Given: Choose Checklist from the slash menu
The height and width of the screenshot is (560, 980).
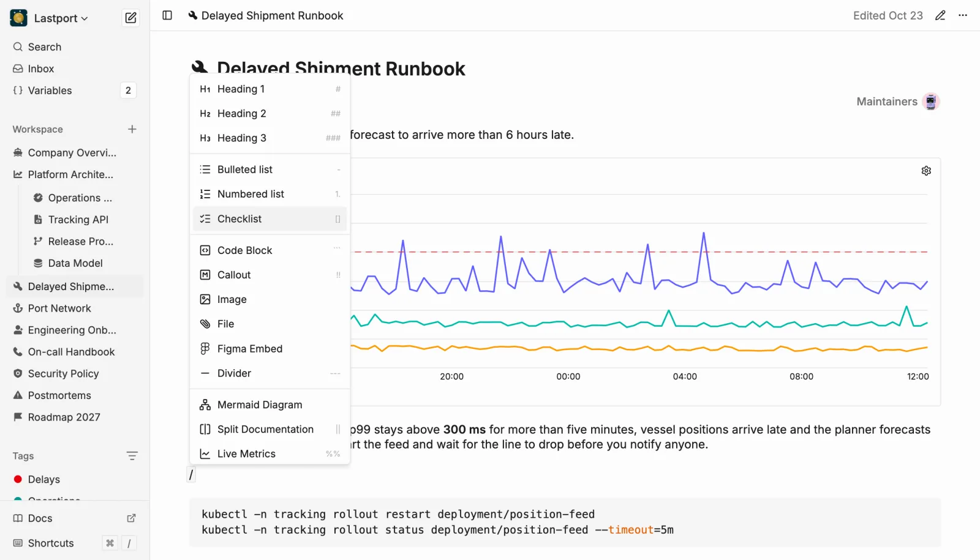Looking at the screenshot, I should click(269, 219).
